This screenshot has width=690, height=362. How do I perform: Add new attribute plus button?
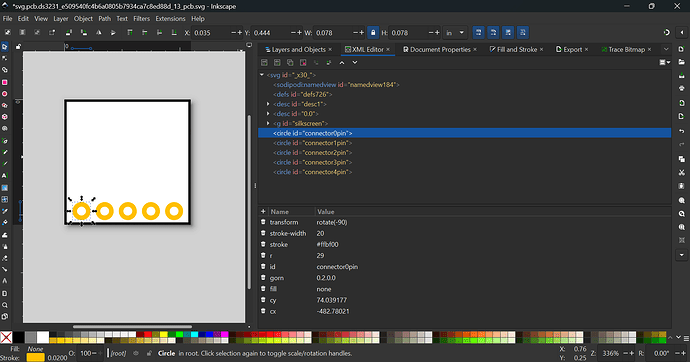(x=263, y=212)
